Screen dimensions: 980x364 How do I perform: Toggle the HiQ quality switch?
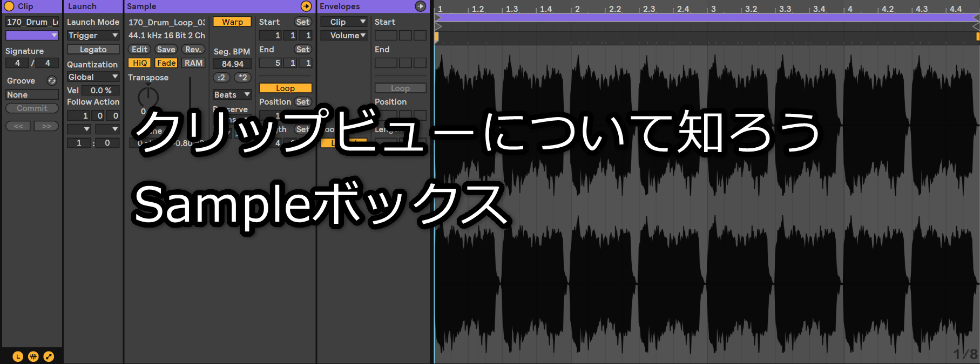[x=140, y=63]
